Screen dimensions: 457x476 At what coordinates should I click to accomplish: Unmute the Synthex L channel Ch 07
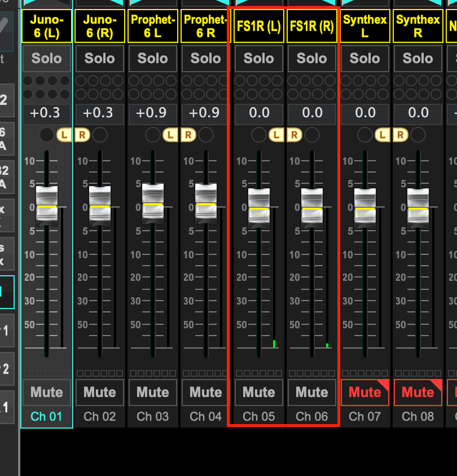364,392
